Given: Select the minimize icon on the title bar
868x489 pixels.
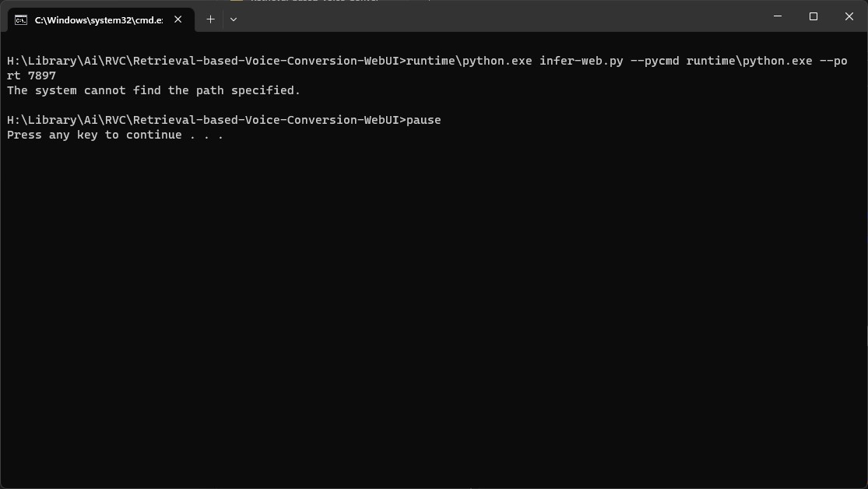Looking at the screenshot, I should click(776, 16).
